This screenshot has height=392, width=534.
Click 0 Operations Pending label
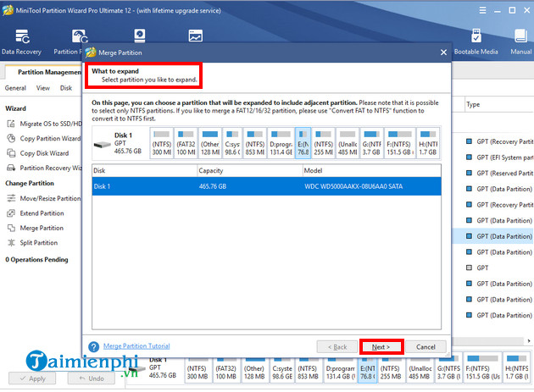tap(36, 260)
